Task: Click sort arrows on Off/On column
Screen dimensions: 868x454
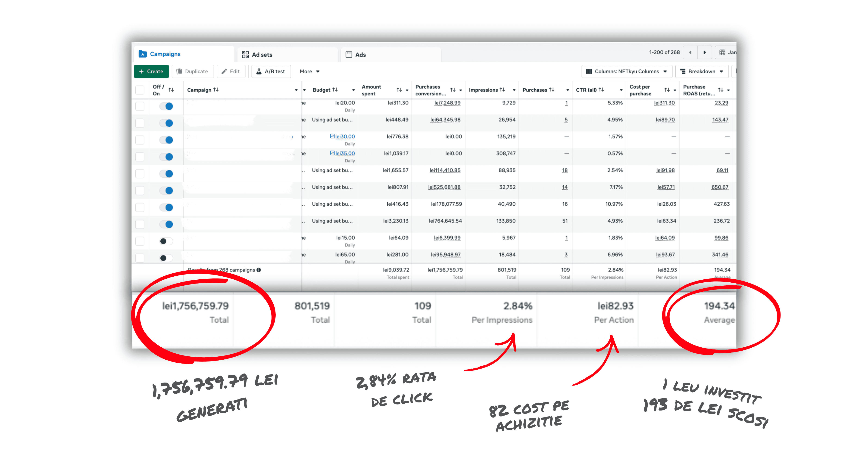Action: [x=171, y=90]
